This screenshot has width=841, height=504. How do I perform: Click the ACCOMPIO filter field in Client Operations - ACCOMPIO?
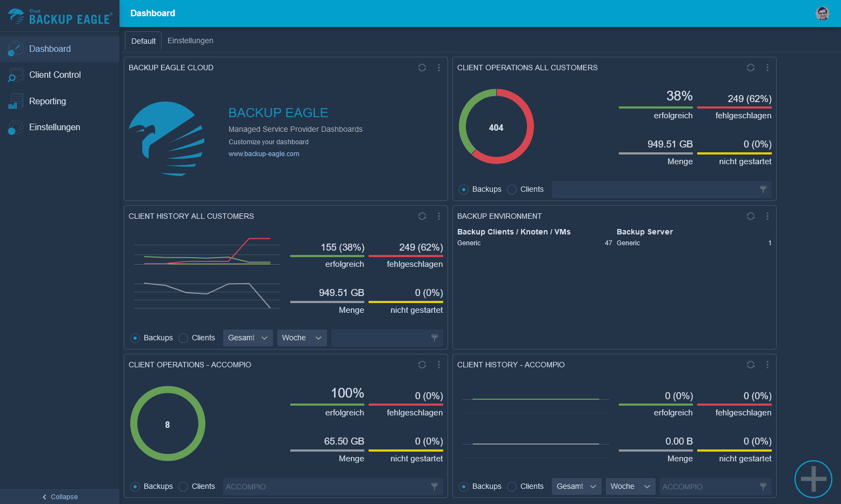tap(333, 487)
